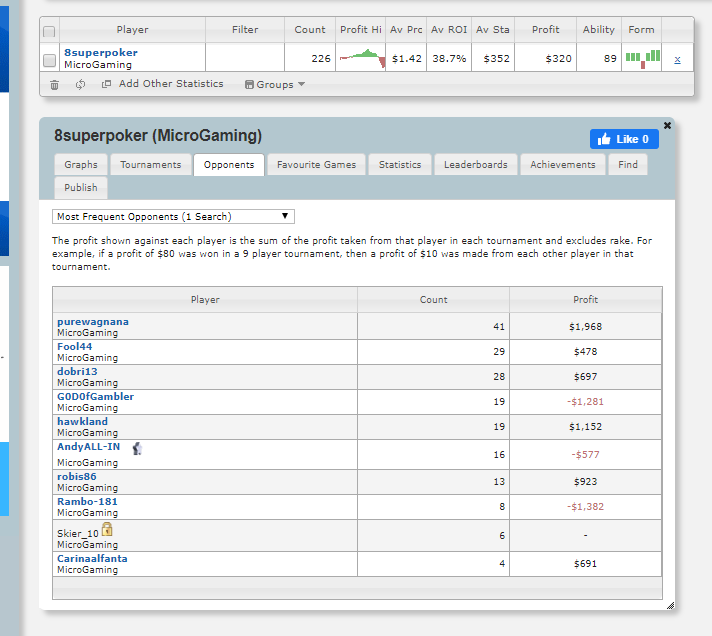The image size is (712, 636).
Task: Click the -$1,382 profit value
Action: (585, 507)
